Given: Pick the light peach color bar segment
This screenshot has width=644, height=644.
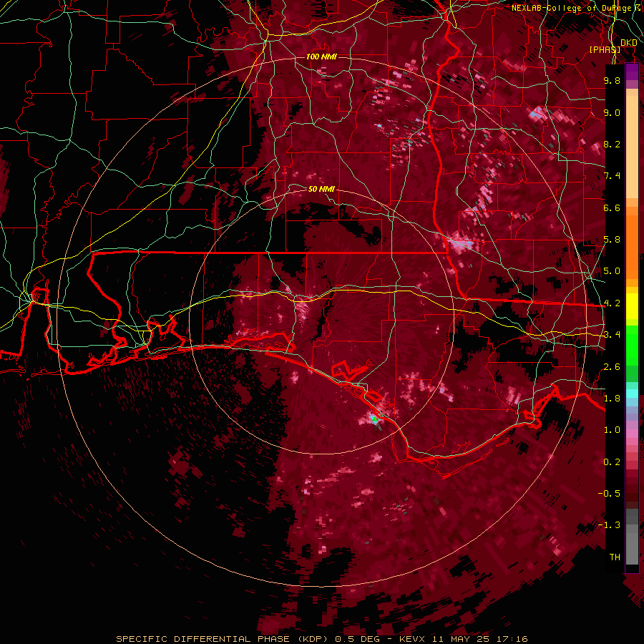Looking at the screenshot, I should (632, 148).
